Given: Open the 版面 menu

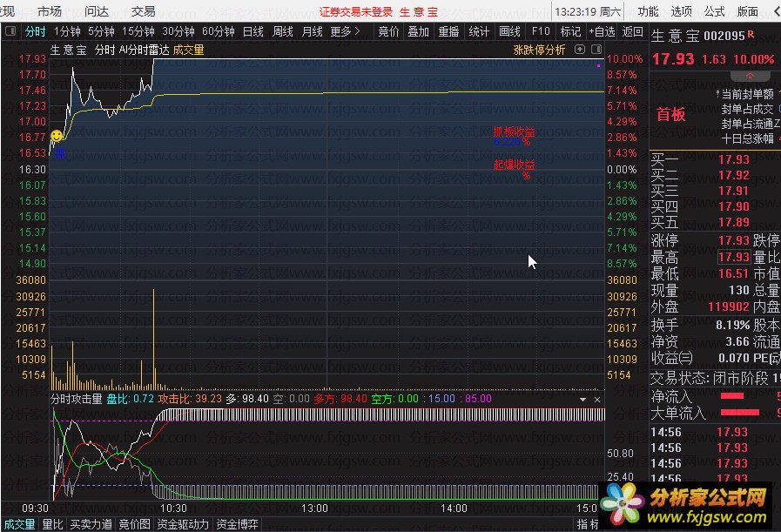Looking at the screenshot, I should [x=748, y=11].
